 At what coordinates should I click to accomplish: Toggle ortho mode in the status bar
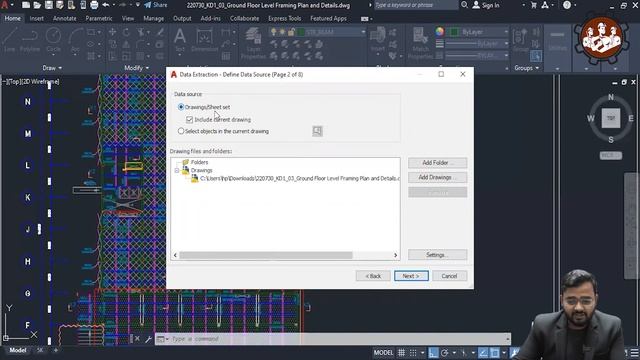pos(433,353)
